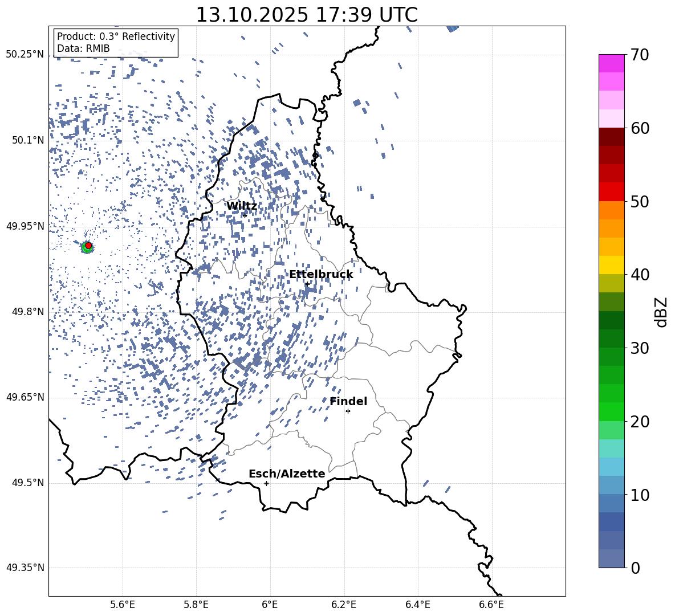Click the Wiltz city label
Image resolution: width=675 pixels, height=616 pixels.
[x=242, y=206]
